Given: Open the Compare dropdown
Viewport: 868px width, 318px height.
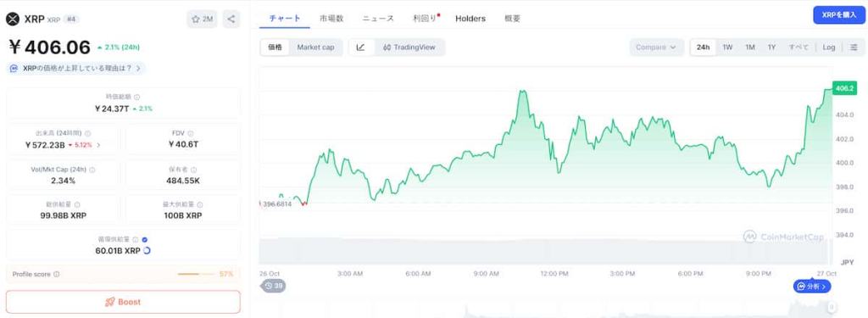Looking at the screenshot, I should pos(657,47).
